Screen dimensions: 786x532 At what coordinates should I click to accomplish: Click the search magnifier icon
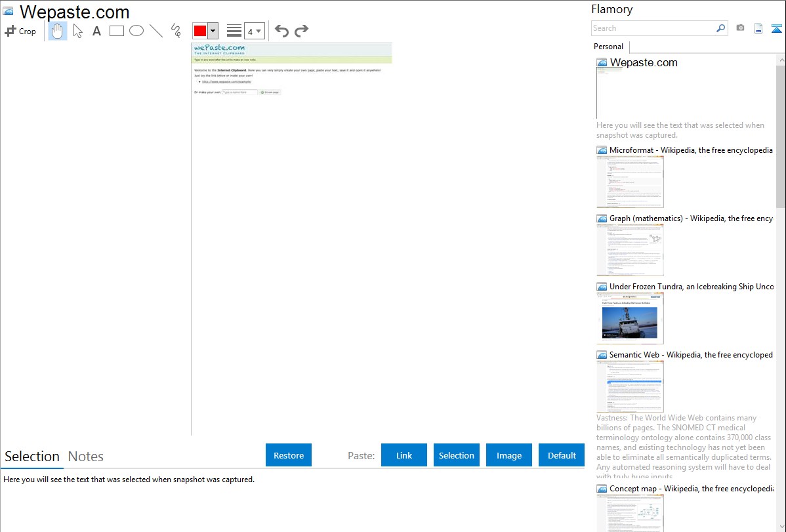(x=721, y=28)
